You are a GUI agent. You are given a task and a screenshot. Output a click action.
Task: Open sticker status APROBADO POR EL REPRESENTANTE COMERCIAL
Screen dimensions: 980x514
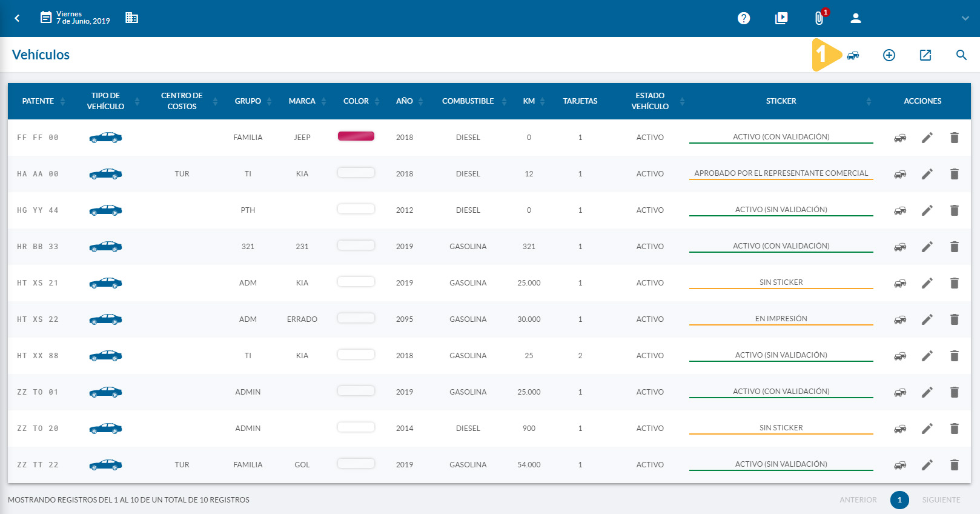click(781, 173)
